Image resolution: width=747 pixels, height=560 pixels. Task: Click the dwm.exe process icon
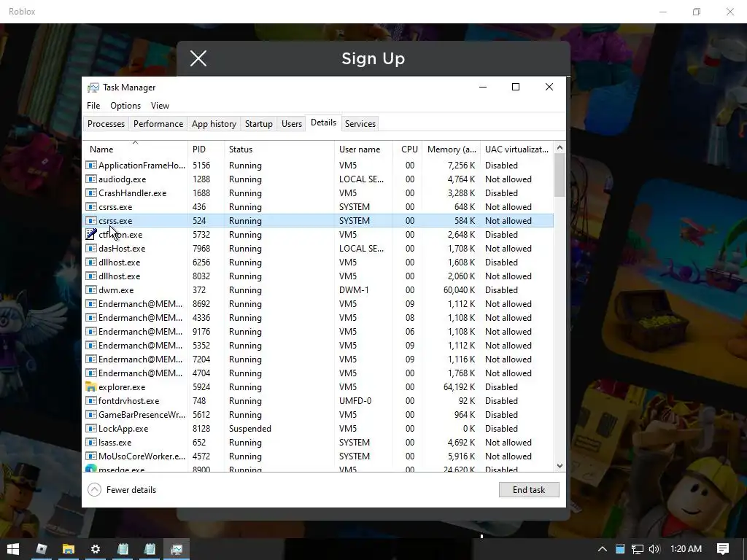coord(90,290)
